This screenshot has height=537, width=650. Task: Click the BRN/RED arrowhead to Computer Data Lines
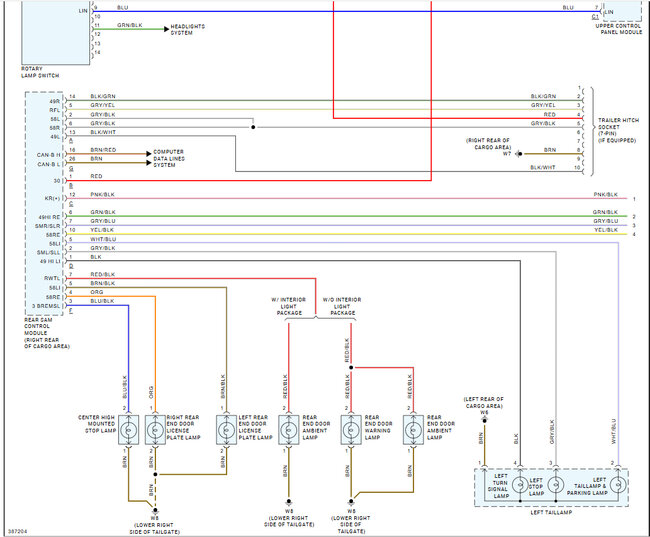149,154
